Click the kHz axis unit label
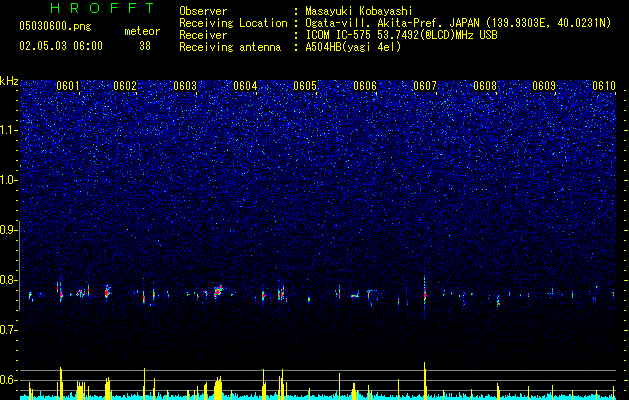 pos(9,81)
